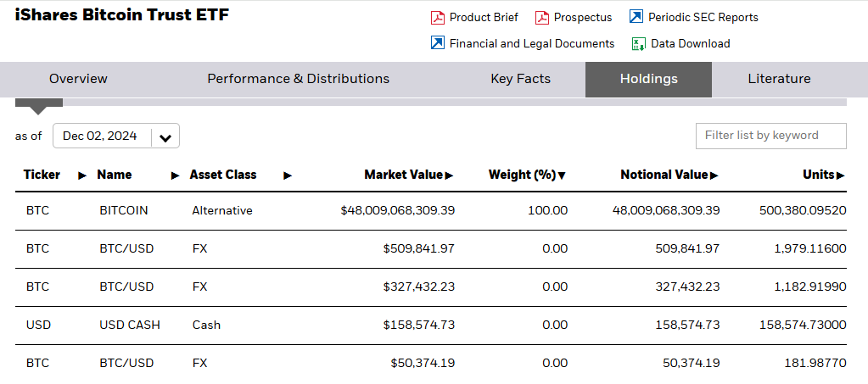Click the Financial and Legal Documents arrow icon
This screenshot has height=384, width=868.
[438, 43]
